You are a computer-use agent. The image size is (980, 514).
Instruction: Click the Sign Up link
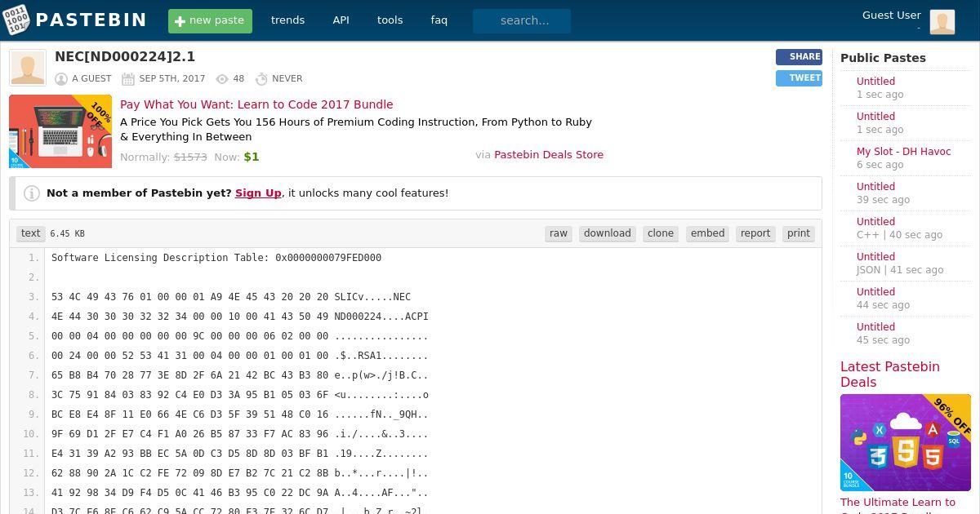point(258,193)
